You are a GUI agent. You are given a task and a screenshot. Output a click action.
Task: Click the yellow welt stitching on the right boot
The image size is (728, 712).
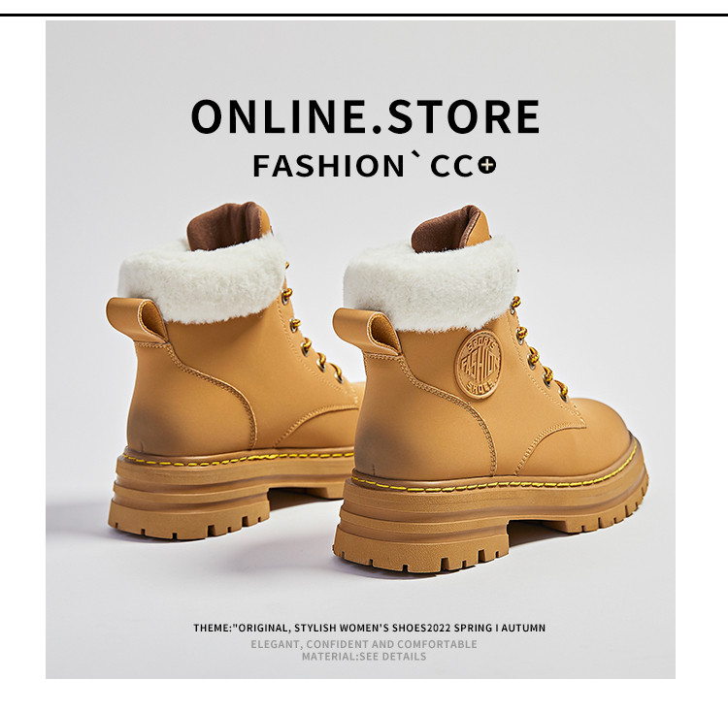[x=492, y=482]
